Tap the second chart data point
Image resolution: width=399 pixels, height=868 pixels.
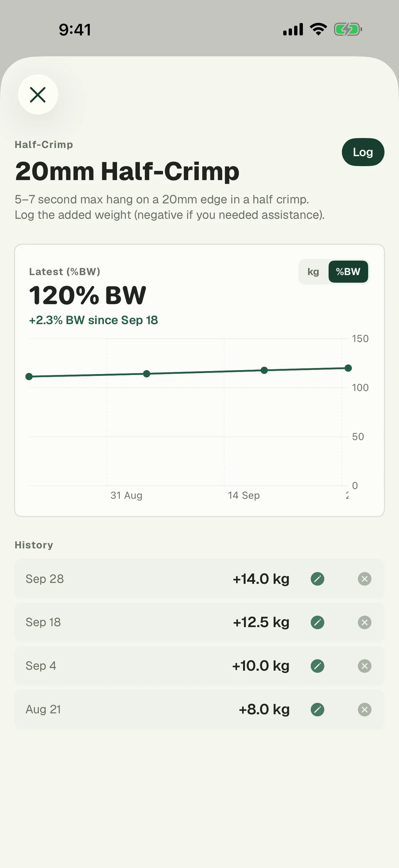coord(147,374)
